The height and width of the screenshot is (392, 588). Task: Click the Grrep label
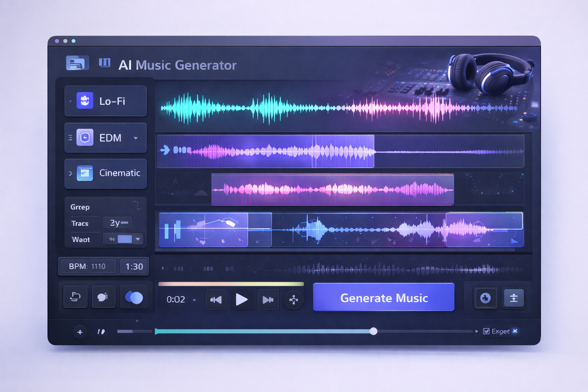tap(80, 207)
